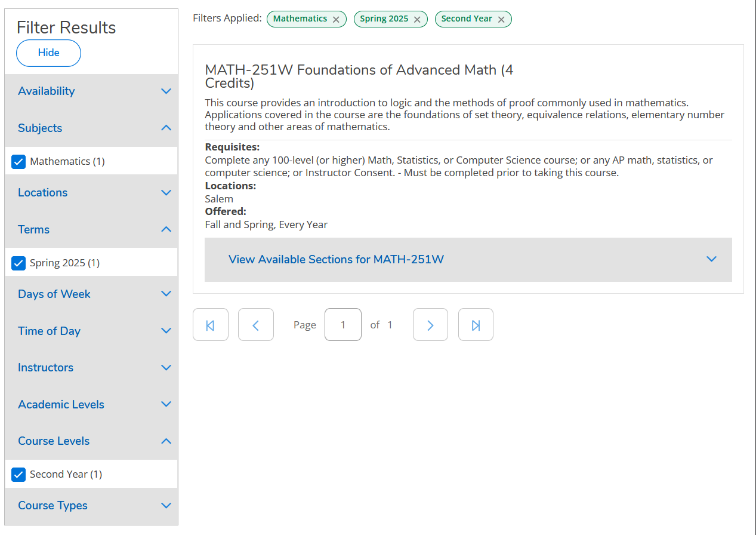Go to the previous results page
The width and height of the screenshot is (756, 535).
tap(255, 325)
